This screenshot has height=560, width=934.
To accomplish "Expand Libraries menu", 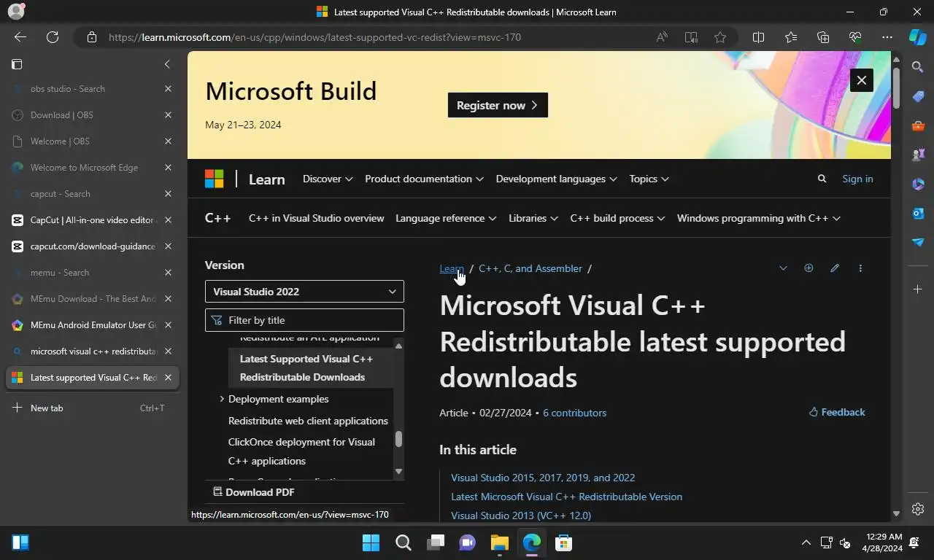I will click(533, 218).
